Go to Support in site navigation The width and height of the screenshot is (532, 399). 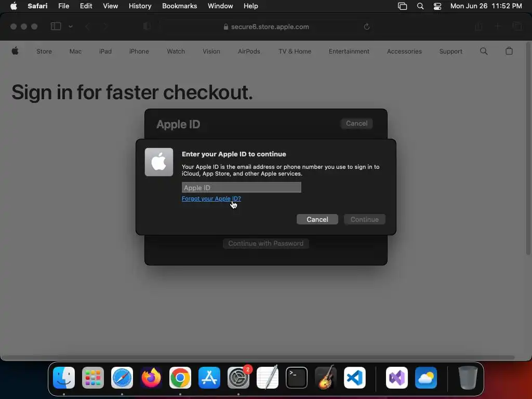pos(450,51)
